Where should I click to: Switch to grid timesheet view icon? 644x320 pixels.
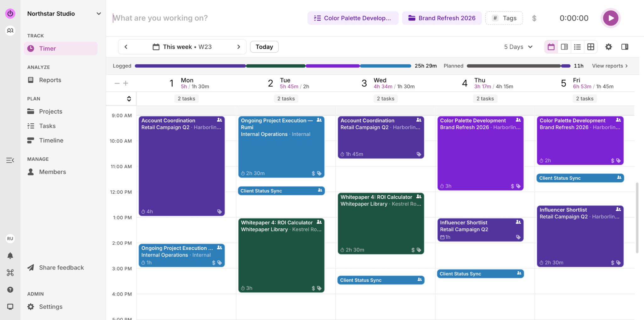coord(591,47)
